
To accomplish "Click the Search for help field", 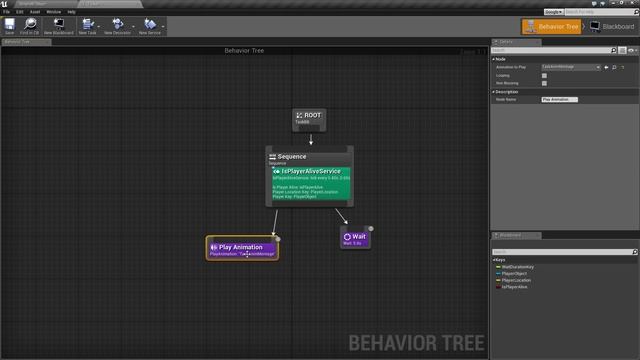I will pyautogui.click(x=599, y=12).
